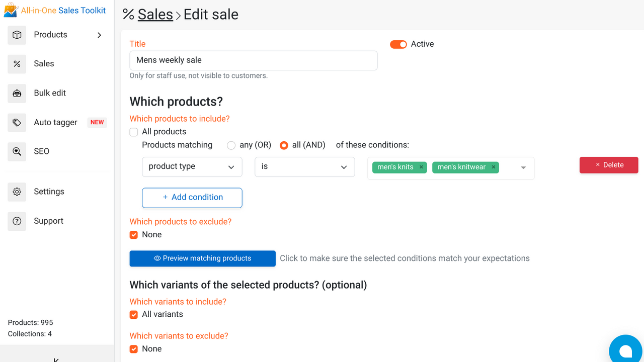Click the Title input field
This screenshot has height=362, width=644.
pyautogui.click(x=253, y=60)
